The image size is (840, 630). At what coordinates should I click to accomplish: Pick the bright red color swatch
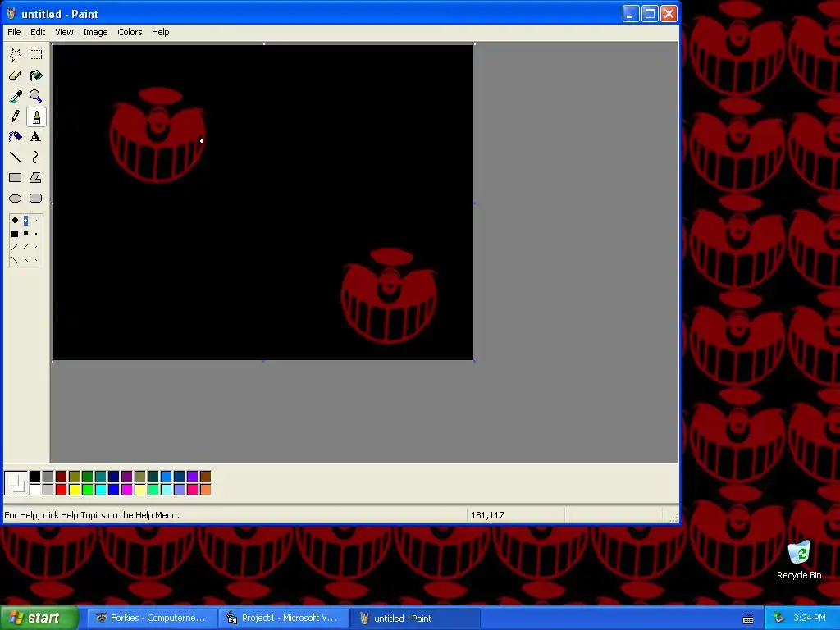[61, 489]
